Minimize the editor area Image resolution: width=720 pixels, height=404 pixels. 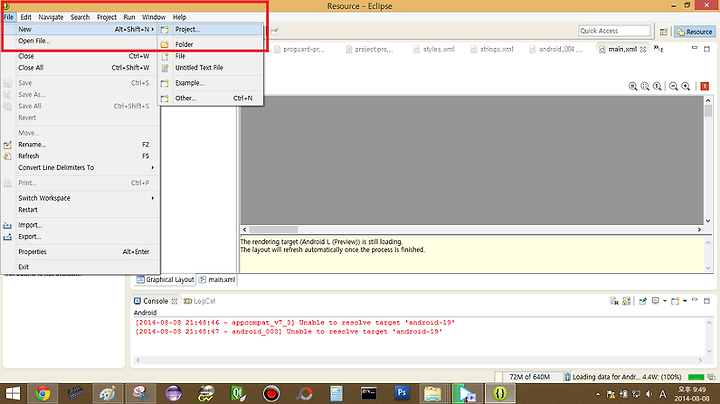coord(694,48)
